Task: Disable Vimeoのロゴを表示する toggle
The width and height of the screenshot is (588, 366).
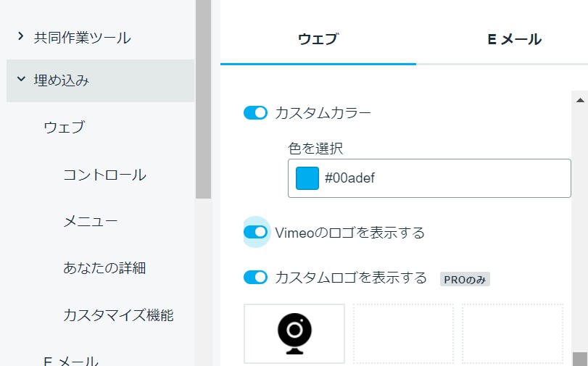Action: click(x=255, y=232)
